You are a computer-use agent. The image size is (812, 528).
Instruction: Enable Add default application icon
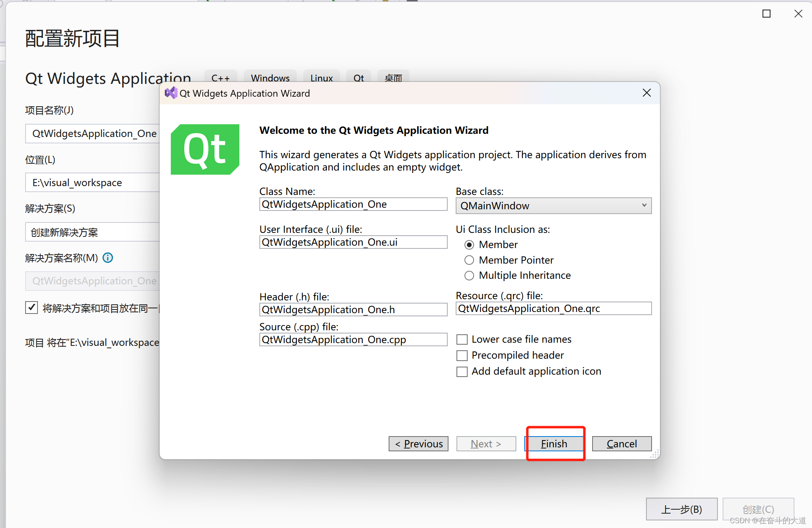(462, 371)
